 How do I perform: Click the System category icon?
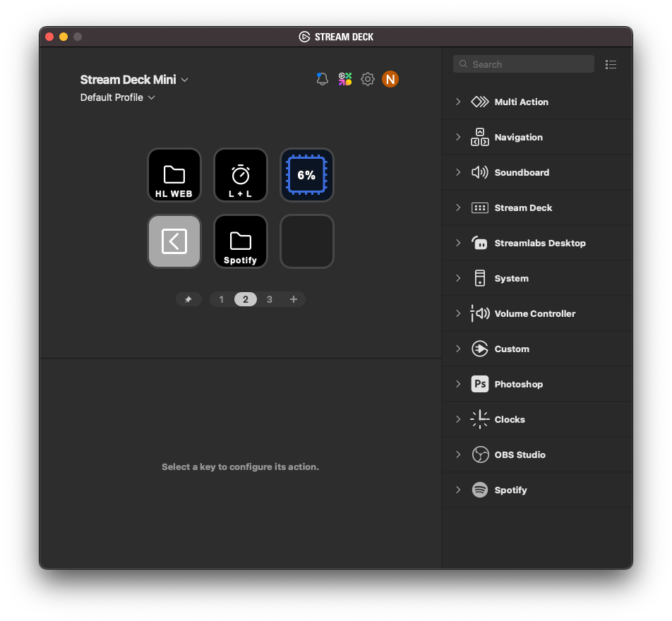pos(480,278)
